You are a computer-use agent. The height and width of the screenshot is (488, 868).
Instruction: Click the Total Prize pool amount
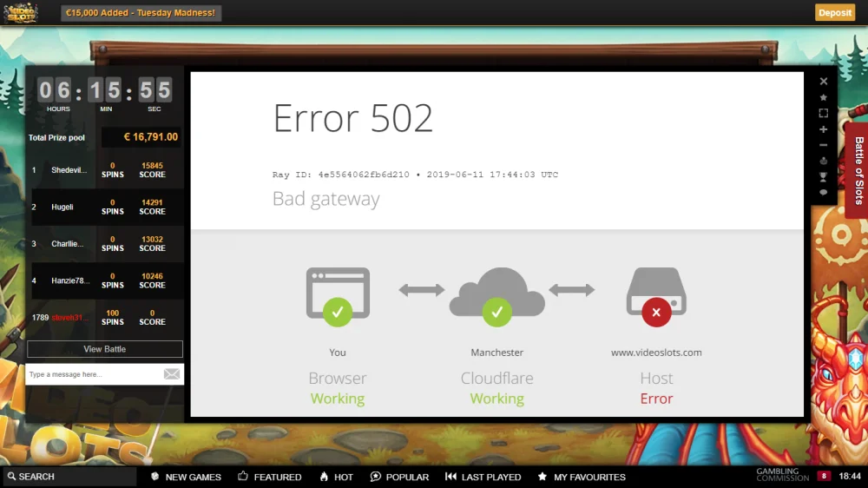click(x=143, y=137)
